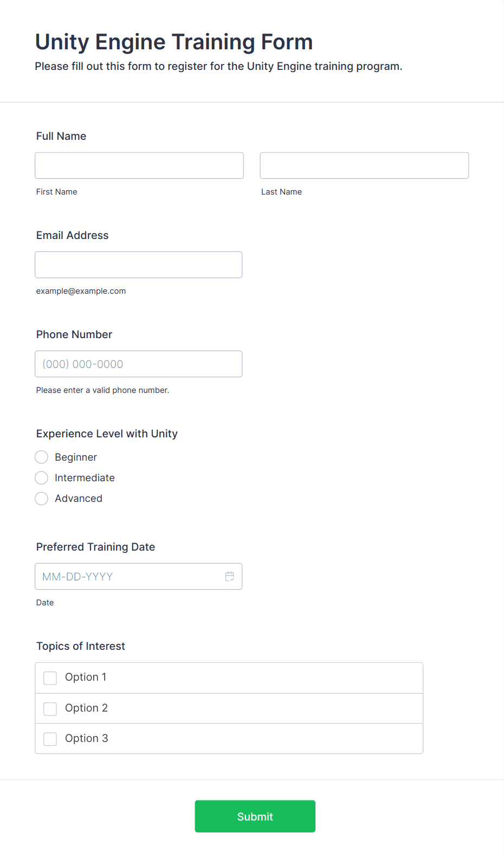Check the Option 1 checkbox
This screenshot has height=859, width=504.
50,678
